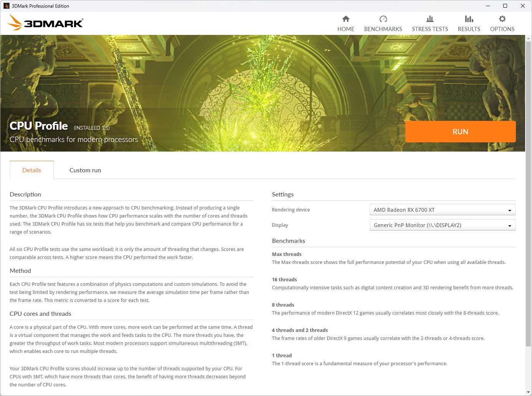Click the Home house icon
This screenshot has height=396, width=532.
[x=346, y=19]
